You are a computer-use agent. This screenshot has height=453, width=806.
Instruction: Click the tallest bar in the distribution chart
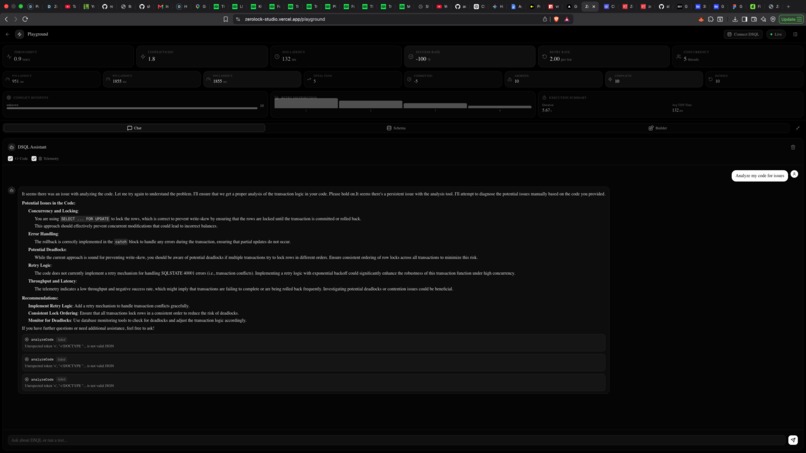(x=306, y=103)
